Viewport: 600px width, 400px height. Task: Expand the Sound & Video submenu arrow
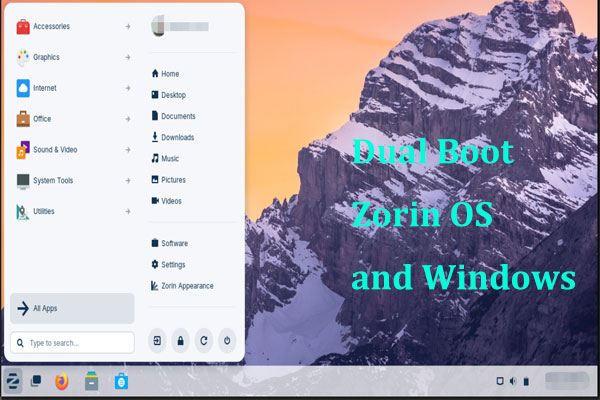(128, 150)
